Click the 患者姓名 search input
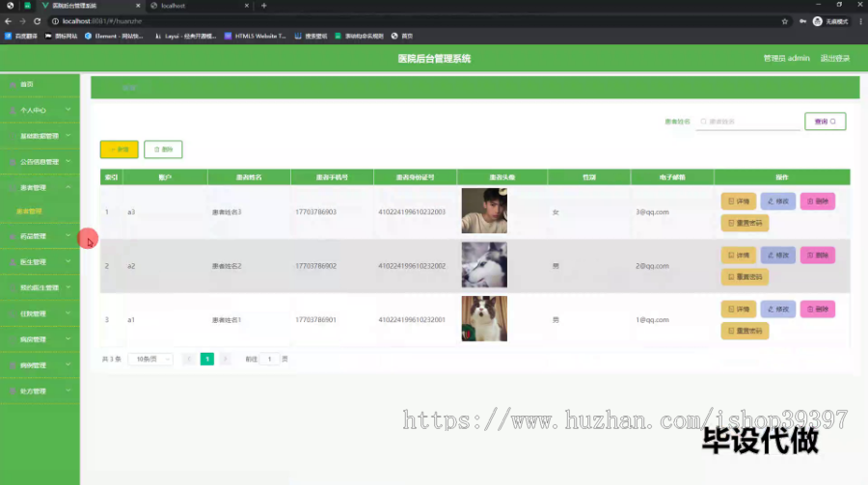 tap(747, 121)
